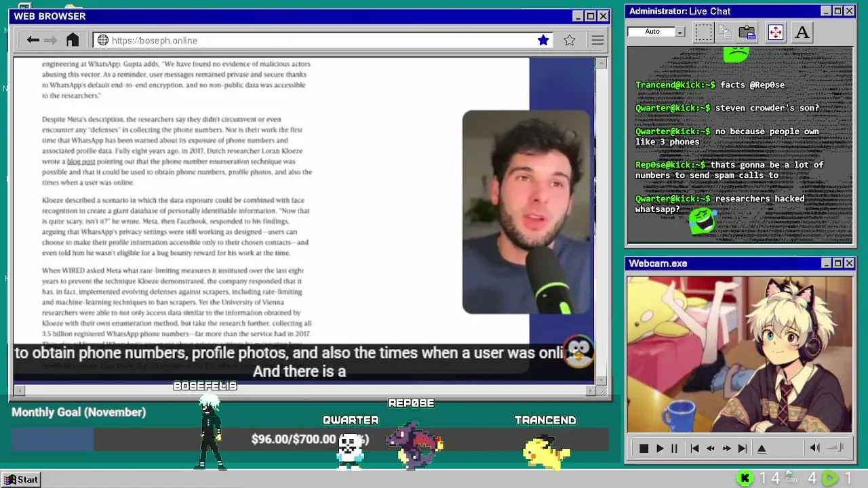Click the play button in Webcam.exe

(x=659, y=448)
